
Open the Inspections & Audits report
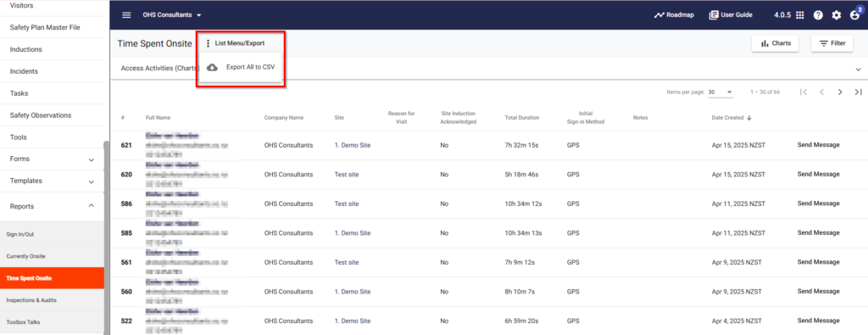[x=52, y=300]
